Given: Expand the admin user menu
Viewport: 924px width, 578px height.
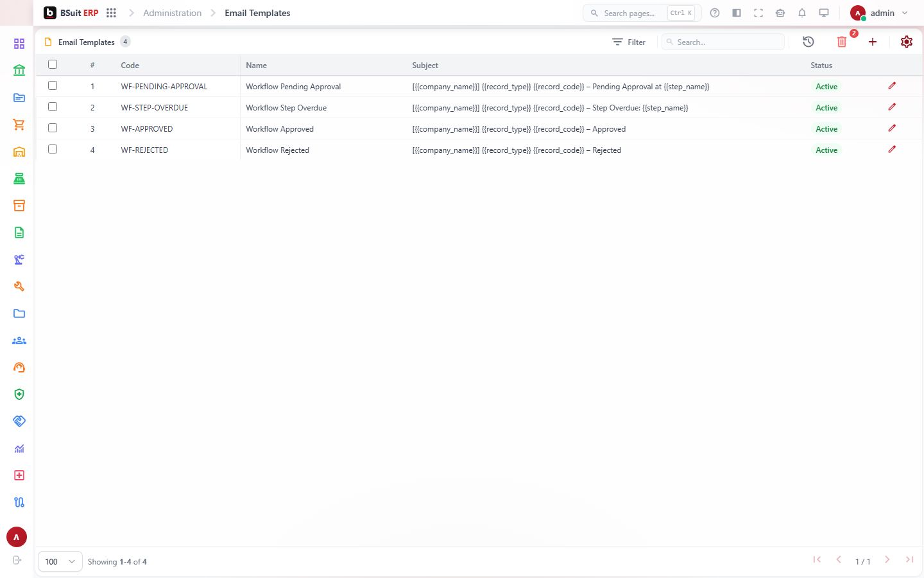Looking at the screenshot, I should pyautogui.click(x=879, y=13).
